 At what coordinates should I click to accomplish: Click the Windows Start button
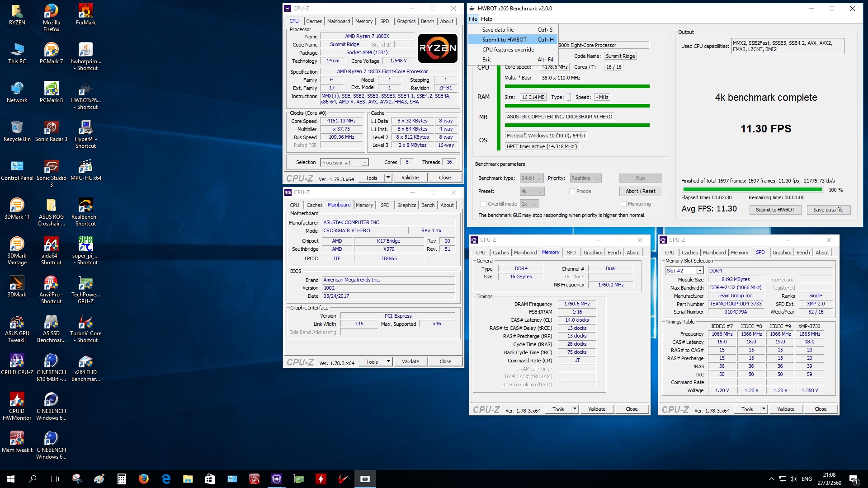coord(11,479)
